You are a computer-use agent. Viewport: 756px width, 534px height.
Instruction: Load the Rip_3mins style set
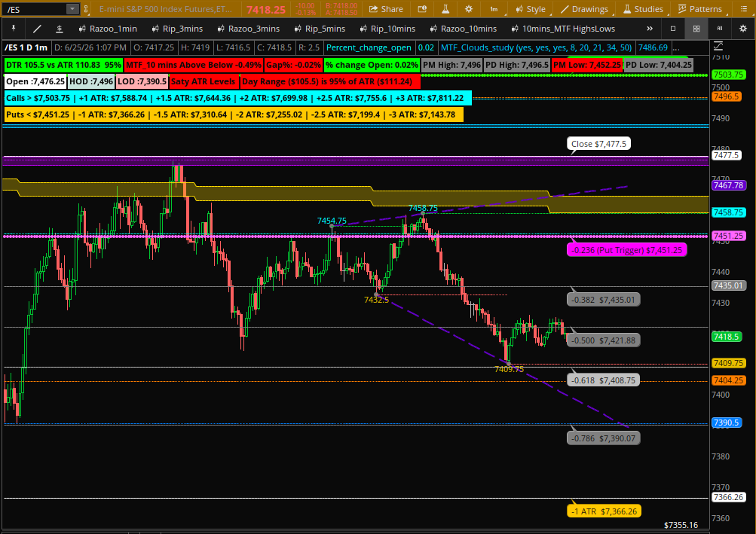[177, 29]
